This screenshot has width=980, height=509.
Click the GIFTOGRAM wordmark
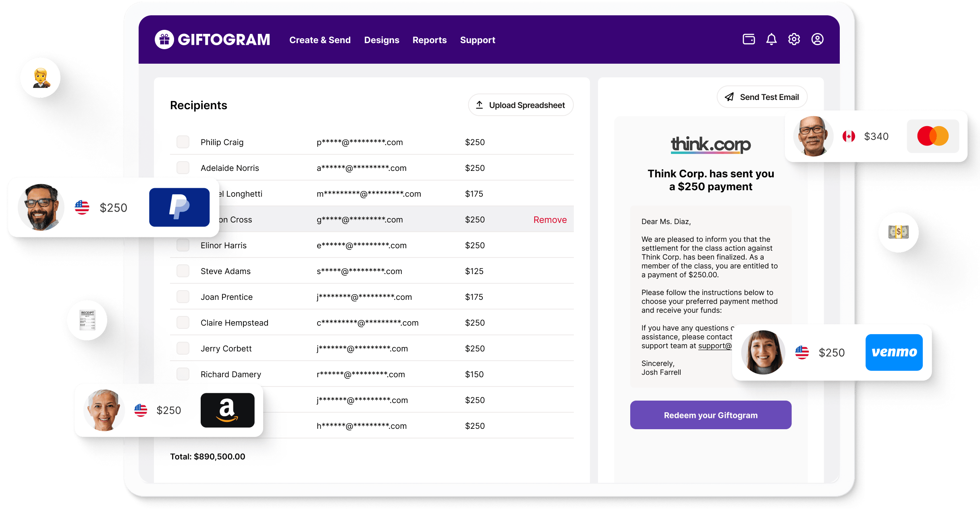[224, 39]
